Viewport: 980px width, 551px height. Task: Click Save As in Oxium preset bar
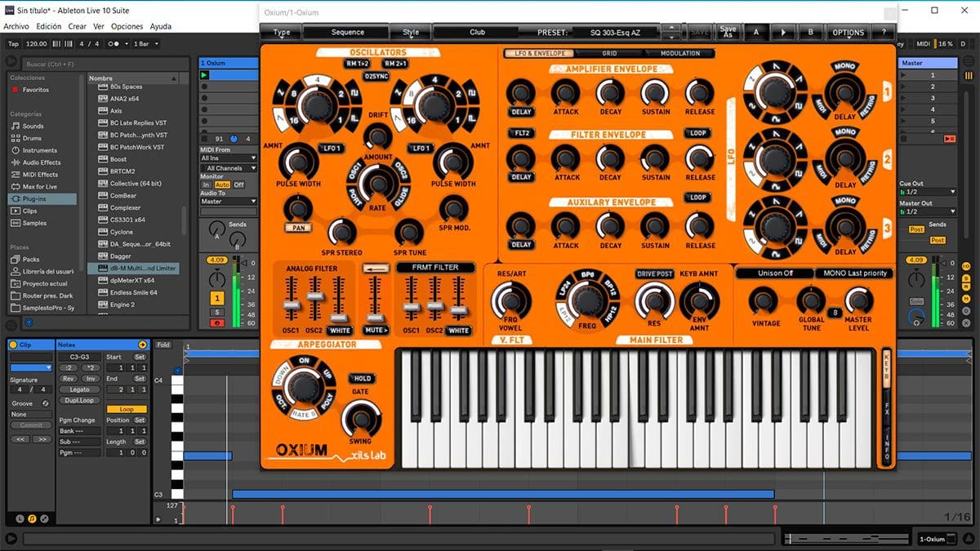tap(728, 33)
